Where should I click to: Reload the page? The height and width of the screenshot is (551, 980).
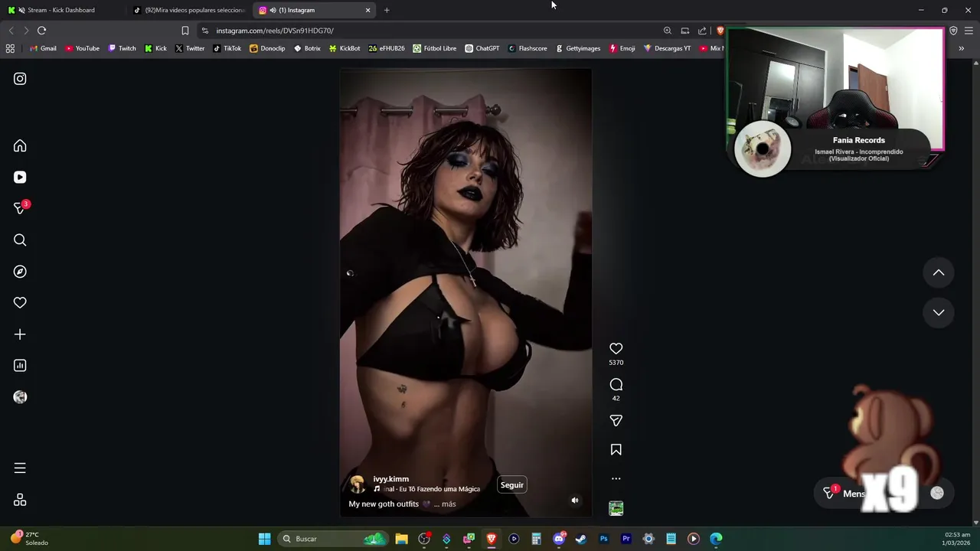(x=41, y=31)
